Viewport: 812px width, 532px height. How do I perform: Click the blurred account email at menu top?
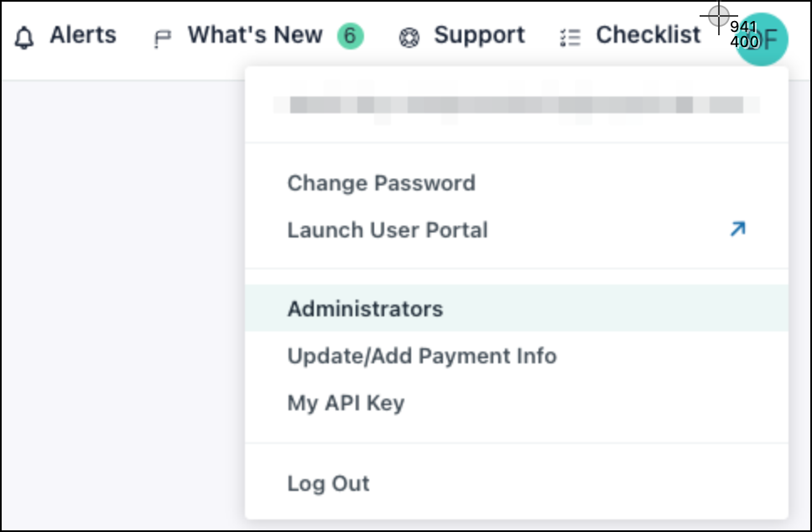coord(516,105)
